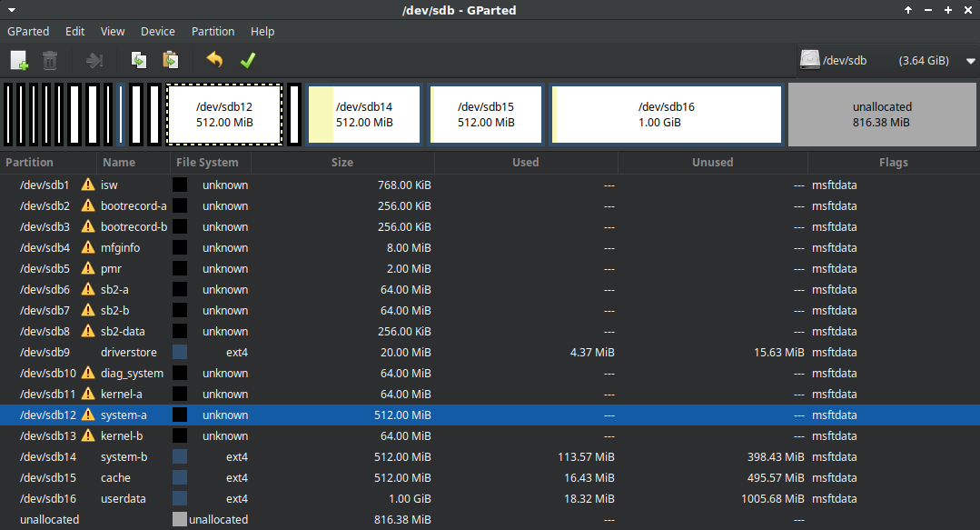Sort by the Used column header

point(526,162)
